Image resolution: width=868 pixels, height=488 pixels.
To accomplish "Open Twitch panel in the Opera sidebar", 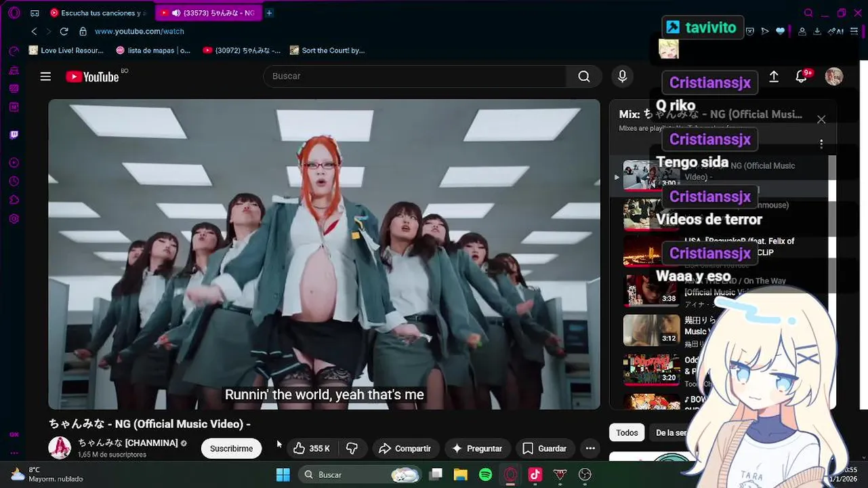I will coord(14,135).
